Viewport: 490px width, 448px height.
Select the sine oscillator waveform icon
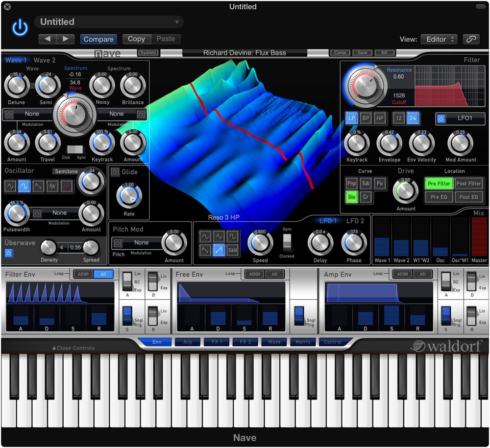tap(10, 186)
